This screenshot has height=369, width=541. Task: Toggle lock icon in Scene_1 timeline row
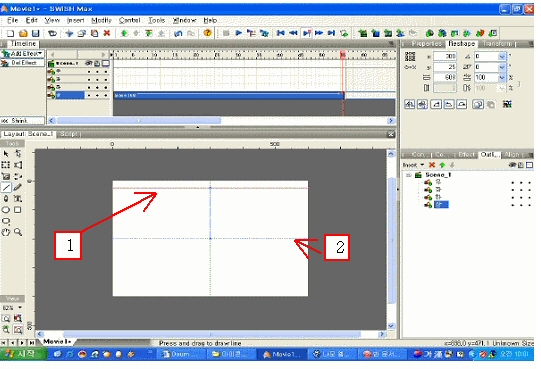(97, 64)
